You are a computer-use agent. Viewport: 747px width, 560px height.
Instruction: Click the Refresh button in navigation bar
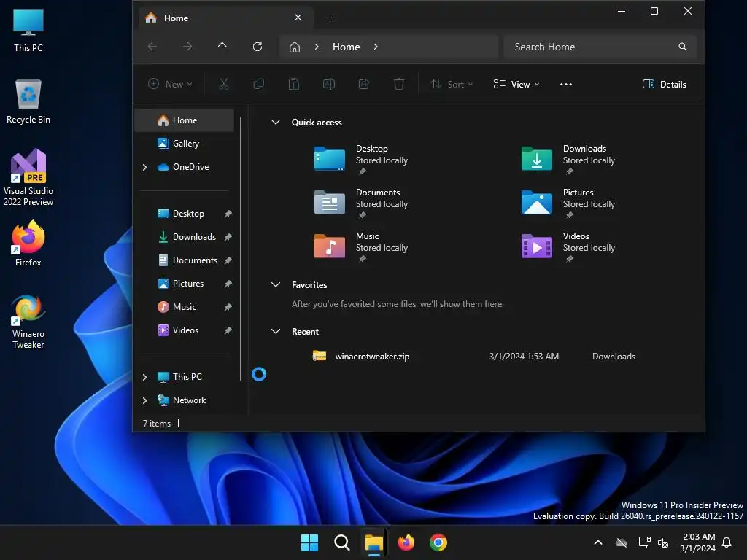[258, 47]
